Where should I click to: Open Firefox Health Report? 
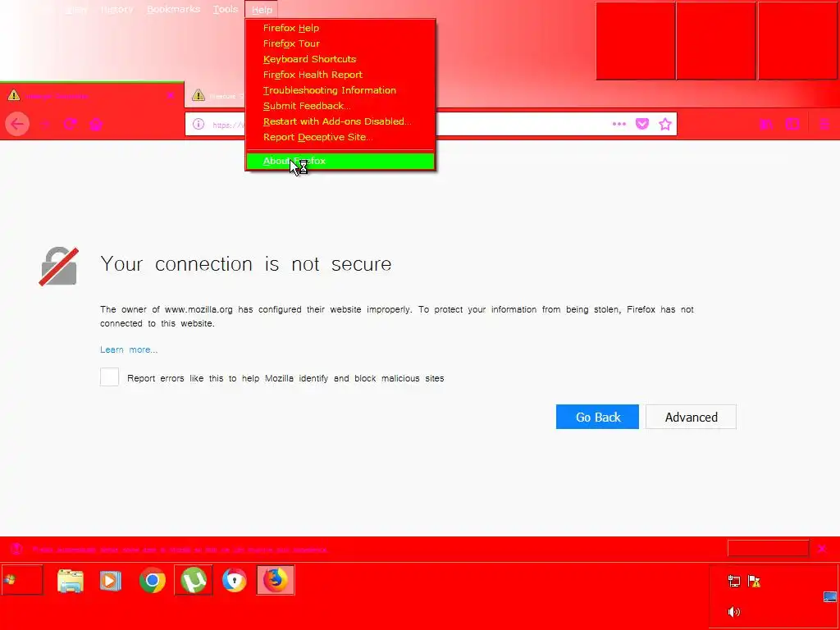coord(340,75)
